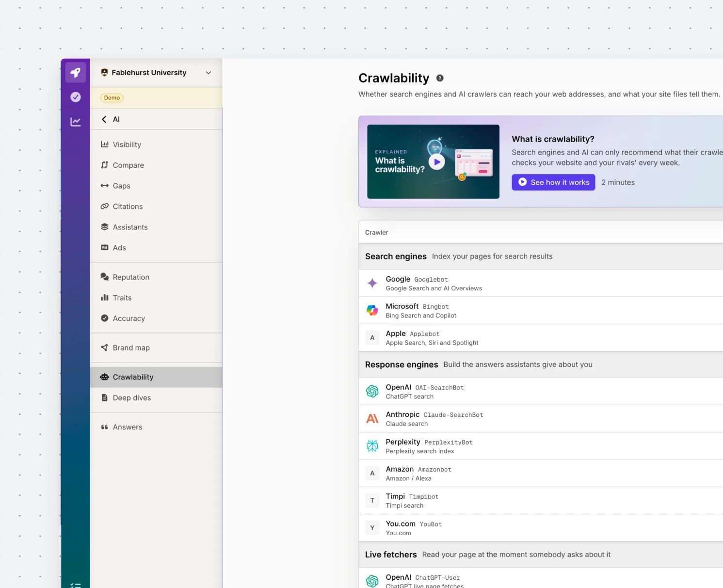Open the Answers menu item

(156, 427)
